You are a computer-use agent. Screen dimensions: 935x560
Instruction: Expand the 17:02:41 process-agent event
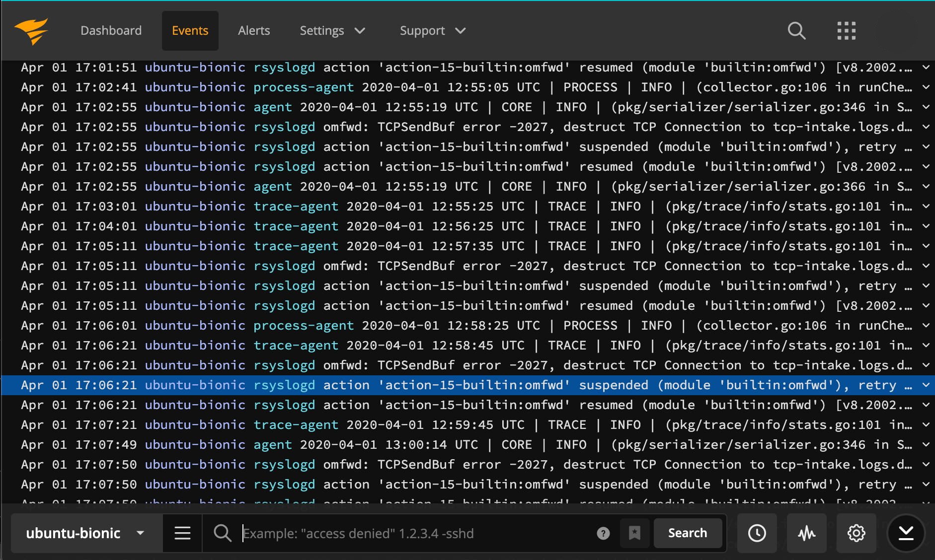point(926,87)
